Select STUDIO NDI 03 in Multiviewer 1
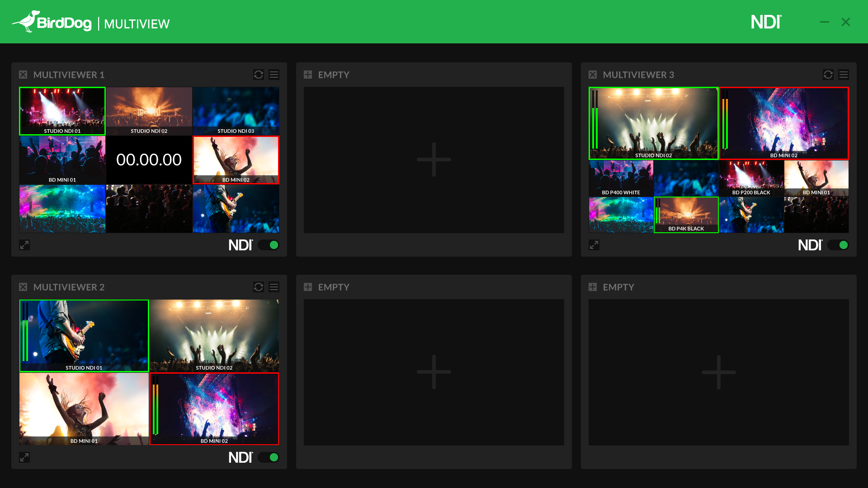This screenshot has width=868, height=488. coord(236,111)
